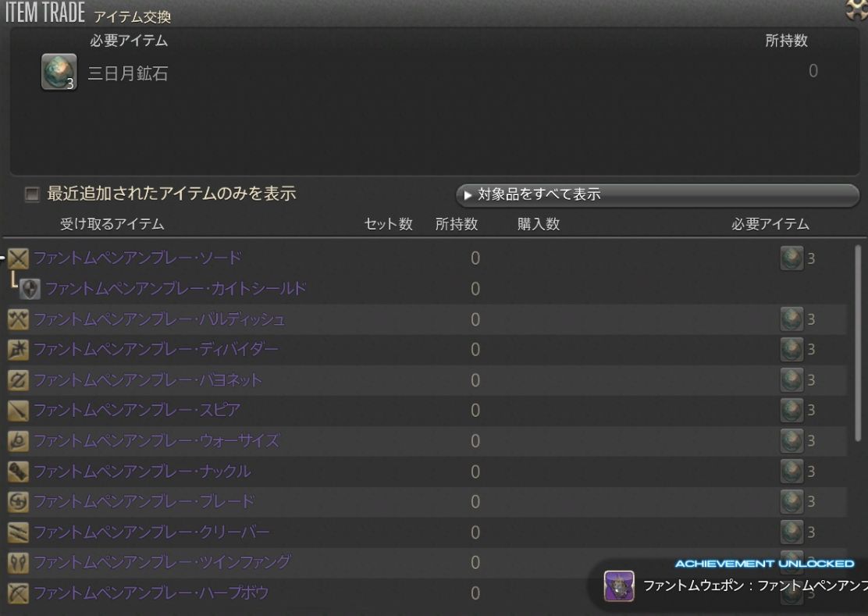Screen dimensions: 868x616
Task: Select the spear weapon icon
Action: point(16,411)
